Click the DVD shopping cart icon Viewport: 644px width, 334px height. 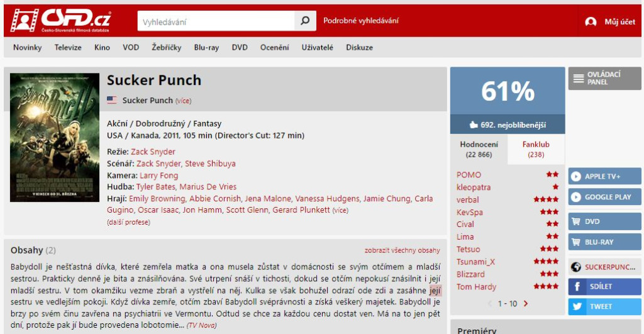click(x=576, y=221)
